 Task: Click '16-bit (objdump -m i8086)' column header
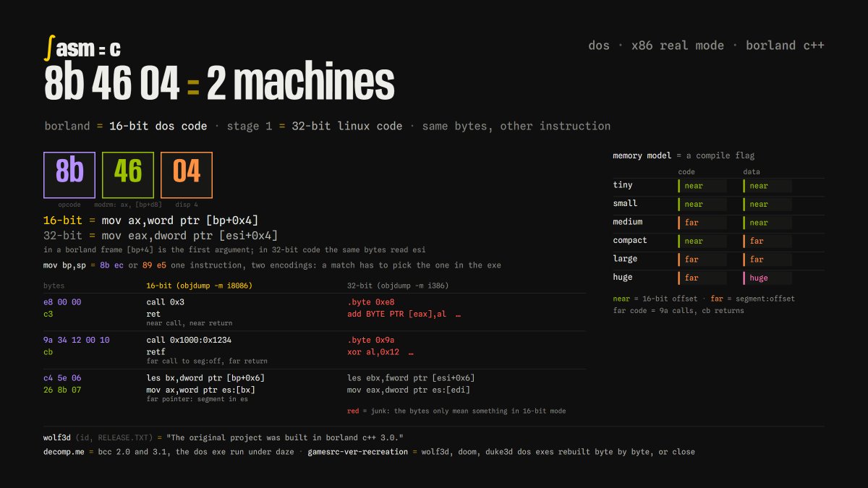[199, 286]
